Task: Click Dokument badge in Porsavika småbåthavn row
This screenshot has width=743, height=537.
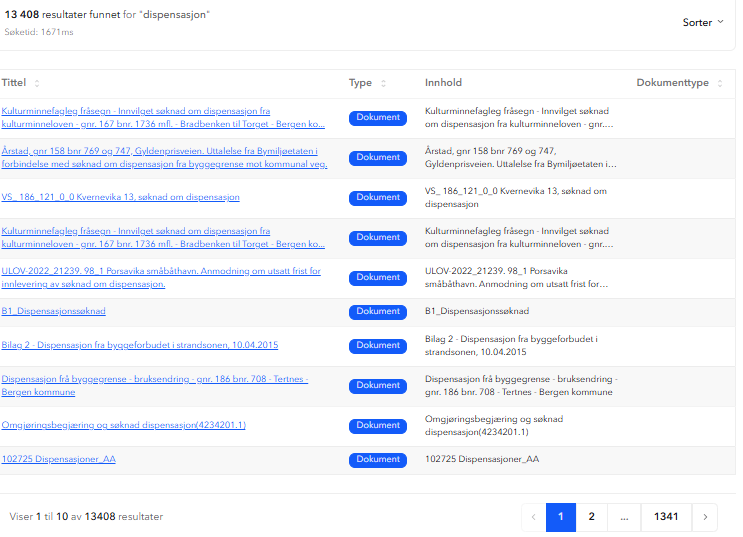Action: point(378,278)
